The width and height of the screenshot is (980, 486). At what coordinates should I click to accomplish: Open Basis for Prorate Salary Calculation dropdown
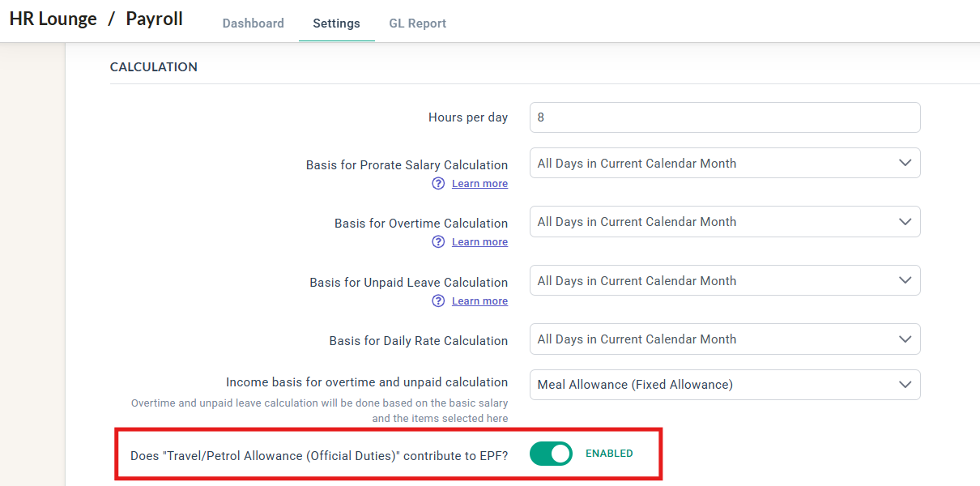coord(725,164)
